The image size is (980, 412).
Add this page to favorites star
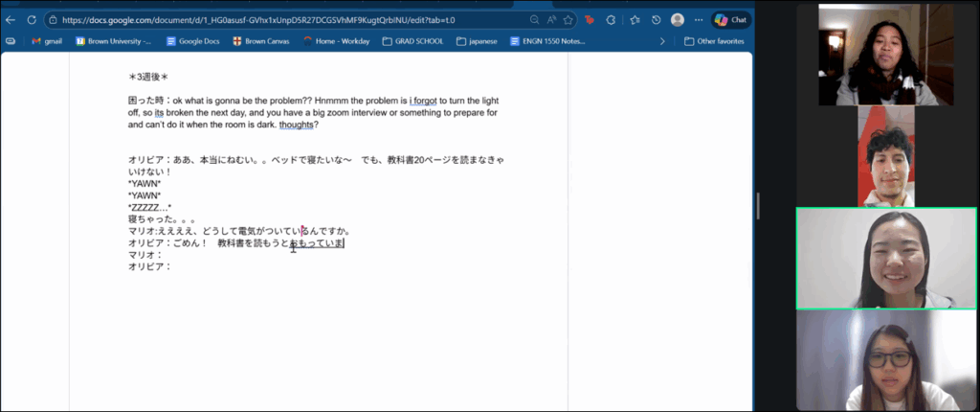(568, 19)
